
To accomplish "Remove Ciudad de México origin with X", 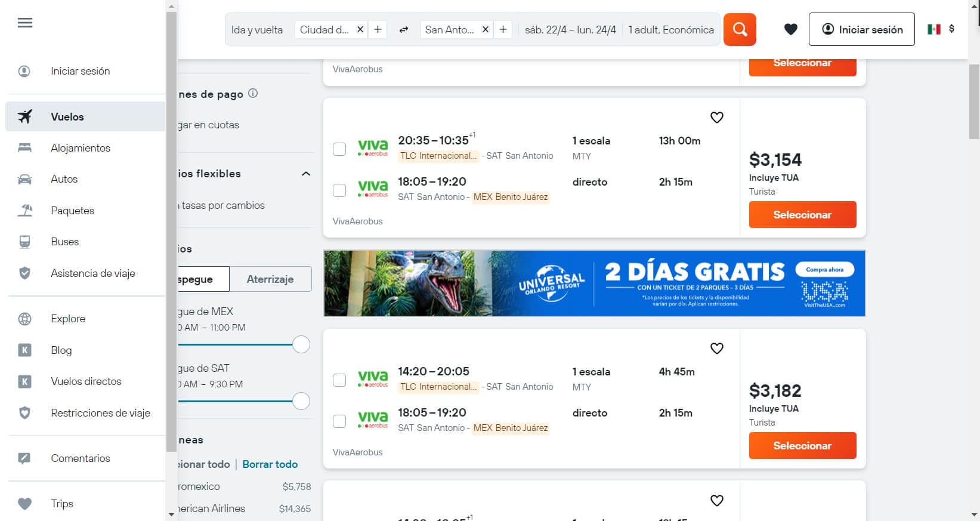I will 360,29.
